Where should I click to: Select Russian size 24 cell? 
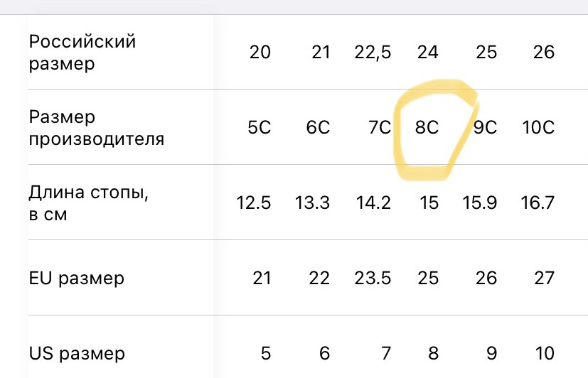[x=428, y=52]
